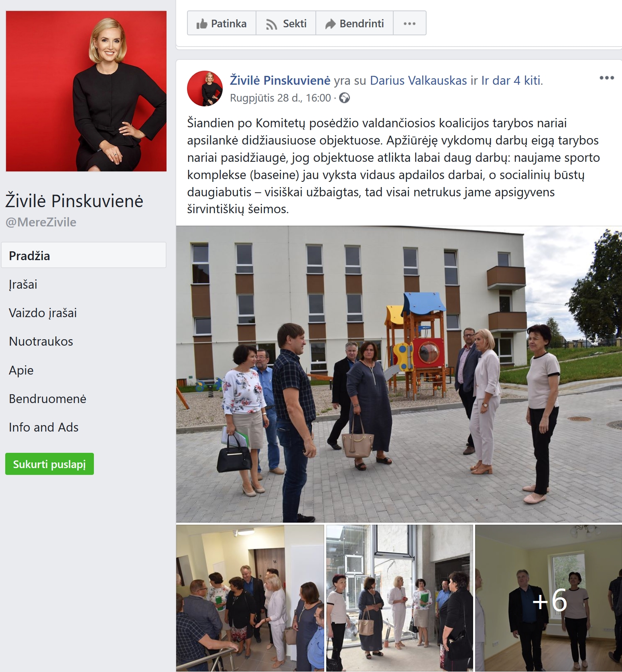Expand the 'Ir dar 4 kiti' tagged list
This screenshot has height=672, width=622.
[512, 81]
